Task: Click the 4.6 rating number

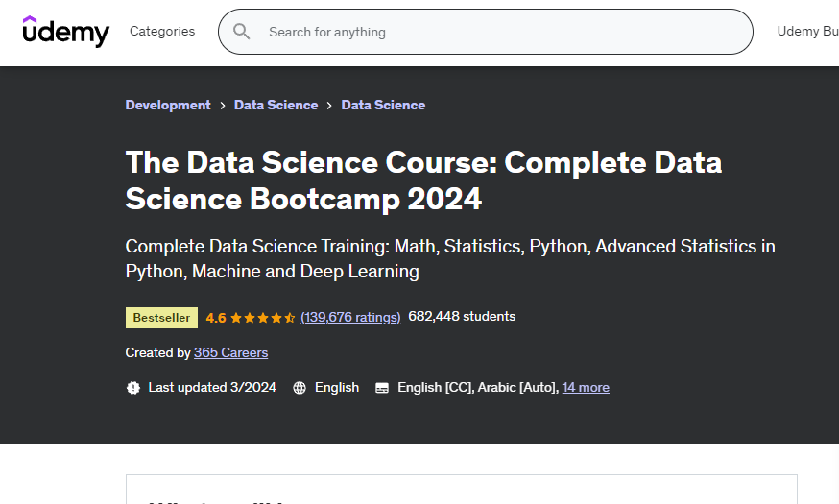Action: tap(216, 317)
